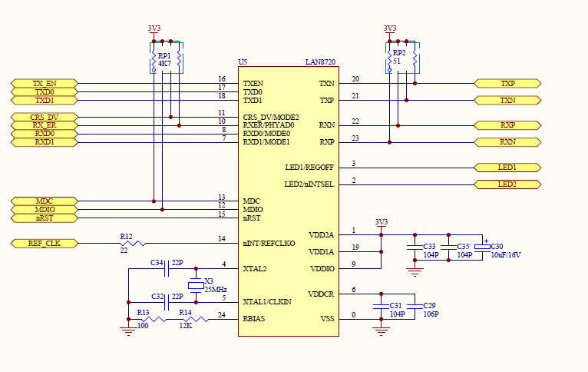Select capacitor C35 symbol

coord(448,247)
